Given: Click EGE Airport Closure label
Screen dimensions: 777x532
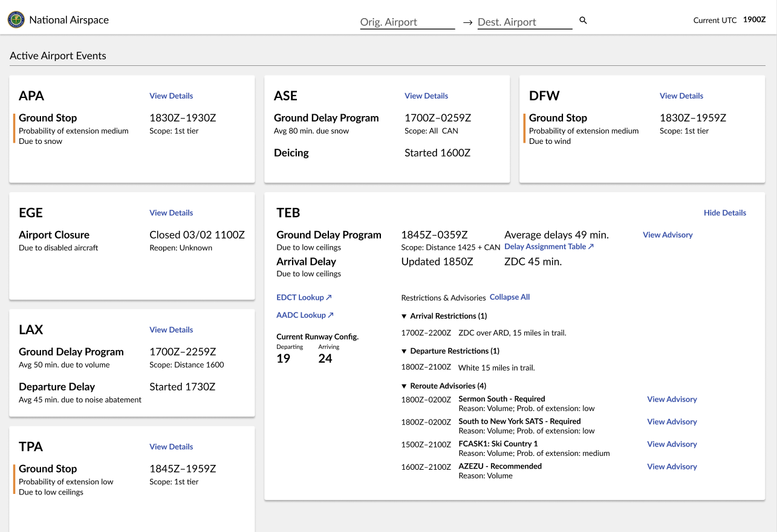Looking at the screenshot, I should click(x=54, y=235).
